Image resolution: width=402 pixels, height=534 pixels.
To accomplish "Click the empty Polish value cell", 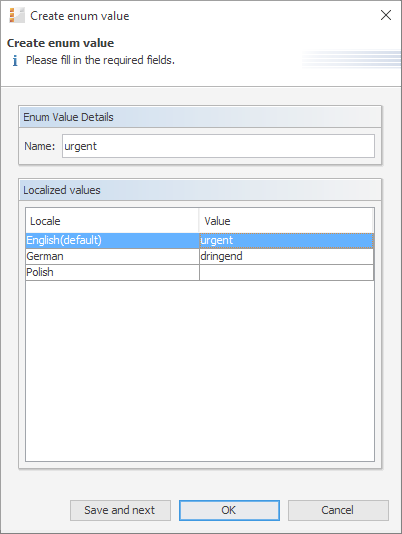I will click(x=287, y=272).
